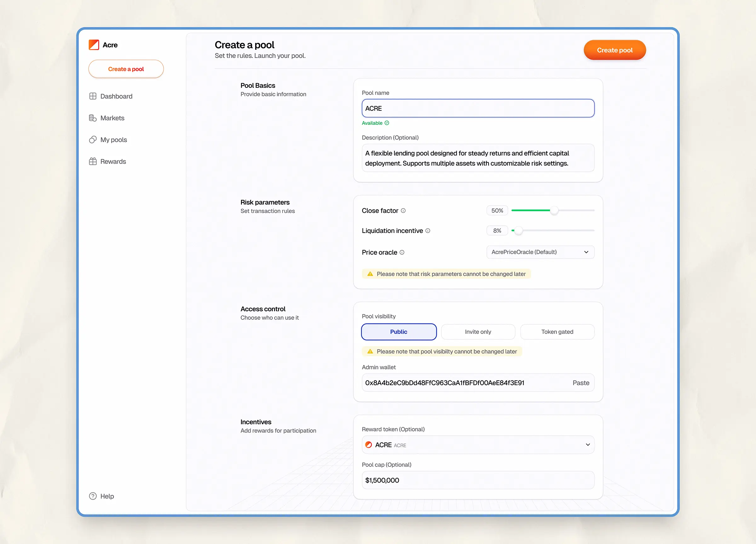The height and width of the screenshot is (544, 756).
Task: Open My pools in sidebar
Action: (108, 139)
